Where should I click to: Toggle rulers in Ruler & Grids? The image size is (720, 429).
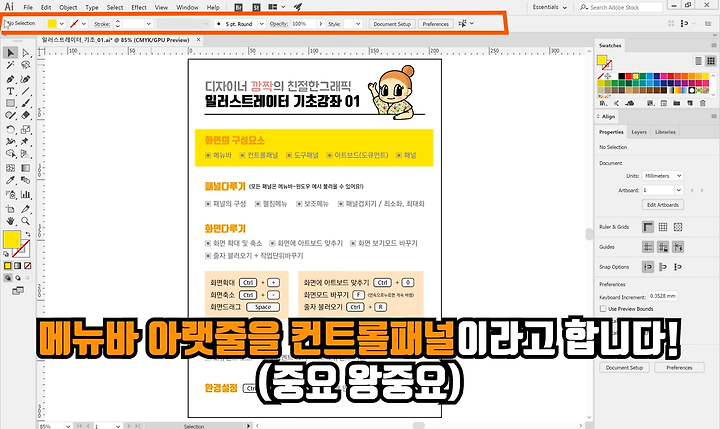pyautogui.click(x=648, y=227)
